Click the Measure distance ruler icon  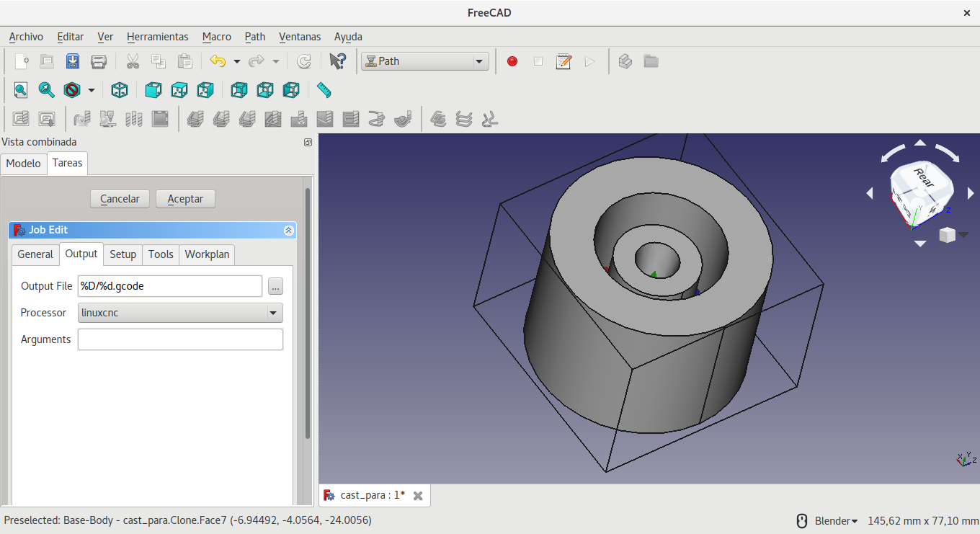pyautogui.click(x=324, y=90)
